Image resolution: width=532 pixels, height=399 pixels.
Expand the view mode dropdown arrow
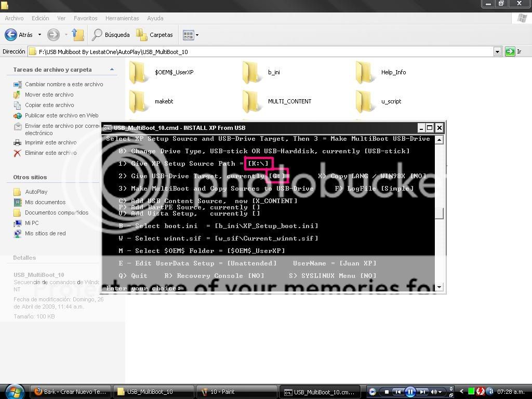click(x=197, y=35)
